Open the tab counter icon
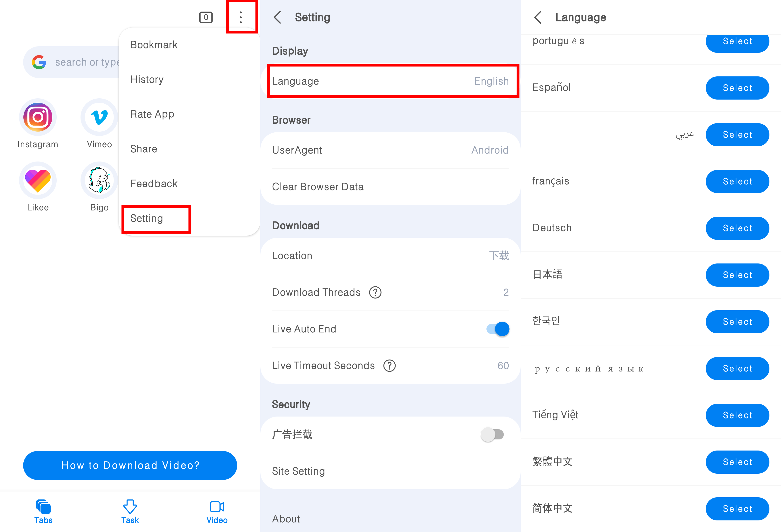781x532 pixels. click(206, 17)
